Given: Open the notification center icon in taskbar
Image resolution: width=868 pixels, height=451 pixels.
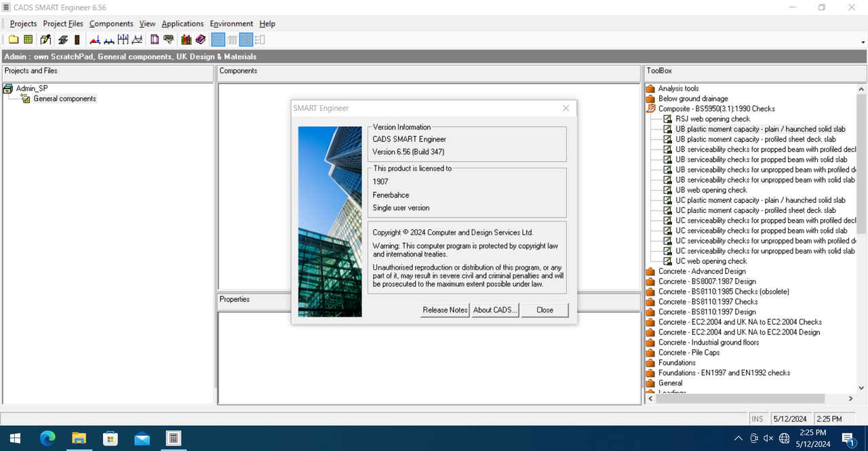Looking at the screenshot, I should click(848, 439).
